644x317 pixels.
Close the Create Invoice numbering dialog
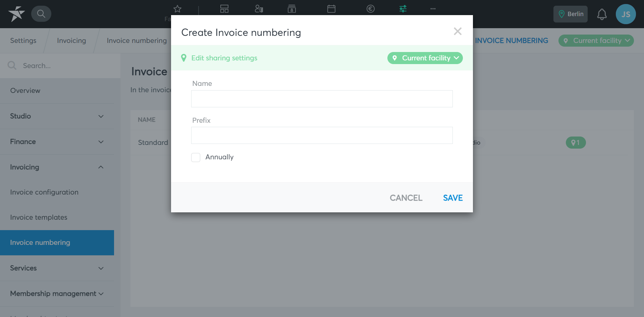(458, 31)
